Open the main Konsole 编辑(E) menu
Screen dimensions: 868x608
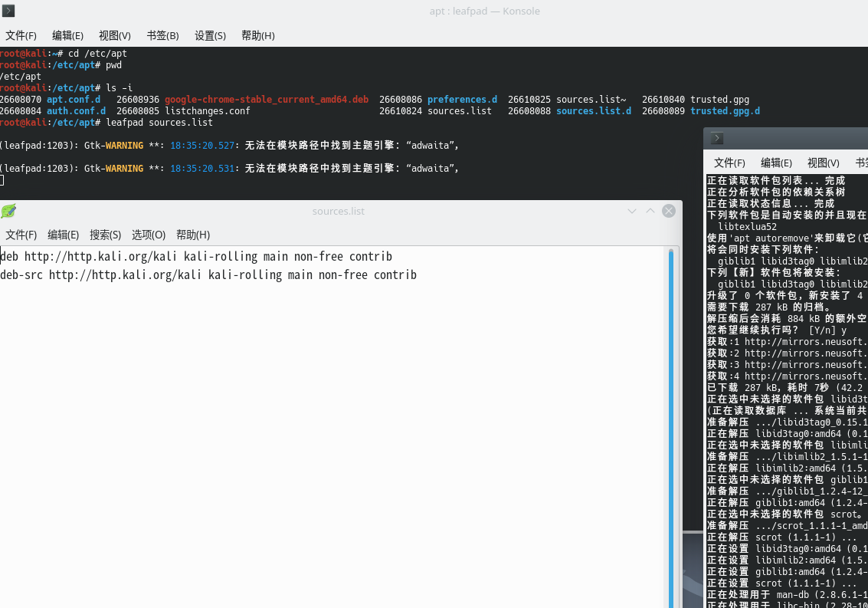pos(67,35)
